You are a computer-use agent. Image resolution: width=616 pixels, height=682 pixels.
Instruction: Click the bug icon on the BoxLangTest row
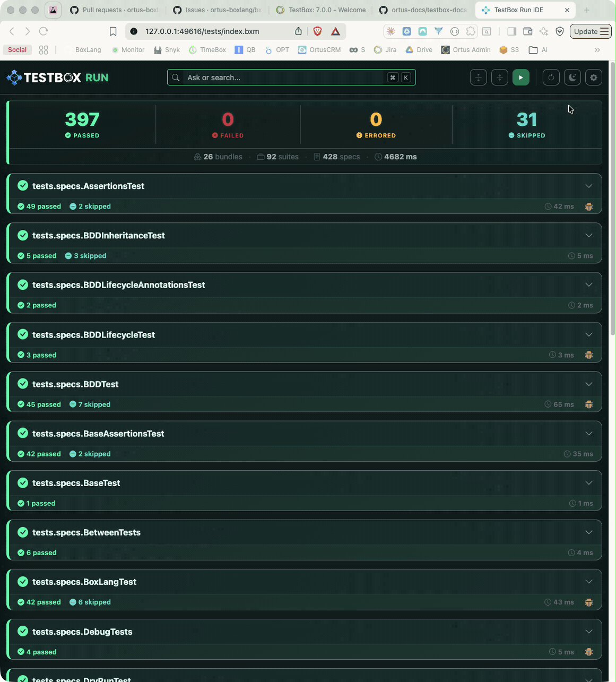click(x=589, y=602)
